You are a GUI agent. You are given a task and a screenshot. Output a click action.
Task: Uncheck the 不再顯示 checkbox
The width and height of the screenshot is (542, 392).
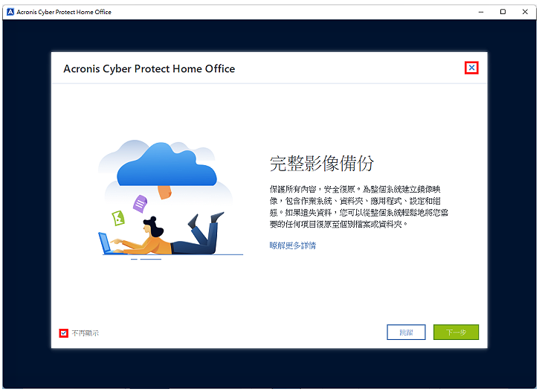click(x=64, y=333)
